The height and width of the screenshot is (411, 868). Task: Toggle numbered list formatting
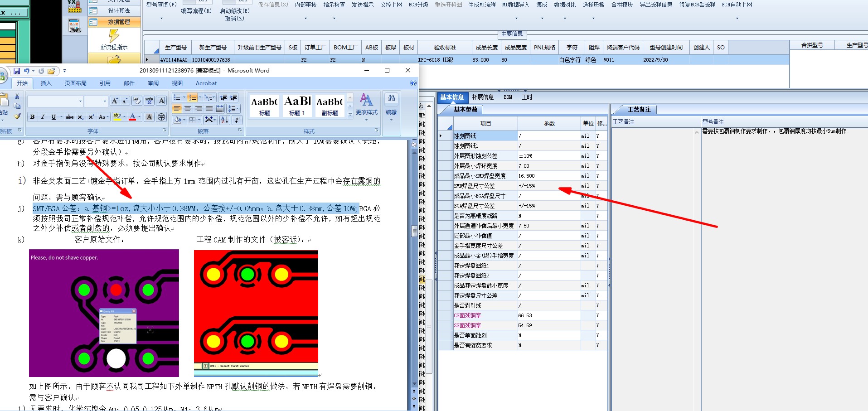pos(192,97)
